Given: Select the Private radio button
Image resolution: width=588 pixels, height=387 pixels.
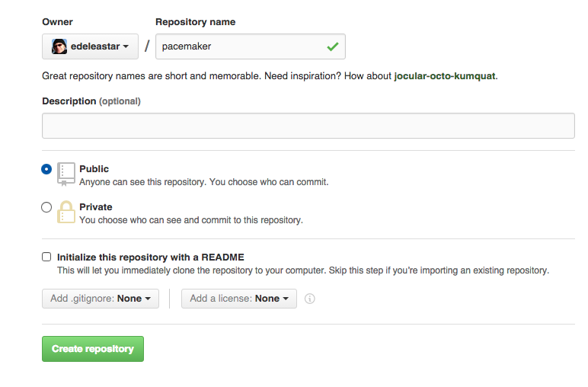Looking at the screenshot, I should click(46, 207).
